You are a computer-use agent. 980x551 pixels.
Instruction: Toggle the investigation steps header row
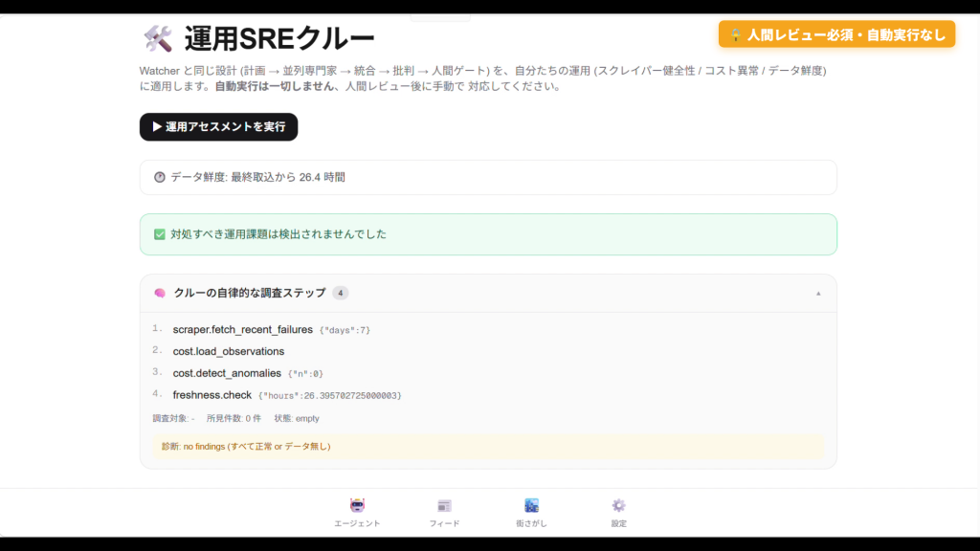point(488,293)
